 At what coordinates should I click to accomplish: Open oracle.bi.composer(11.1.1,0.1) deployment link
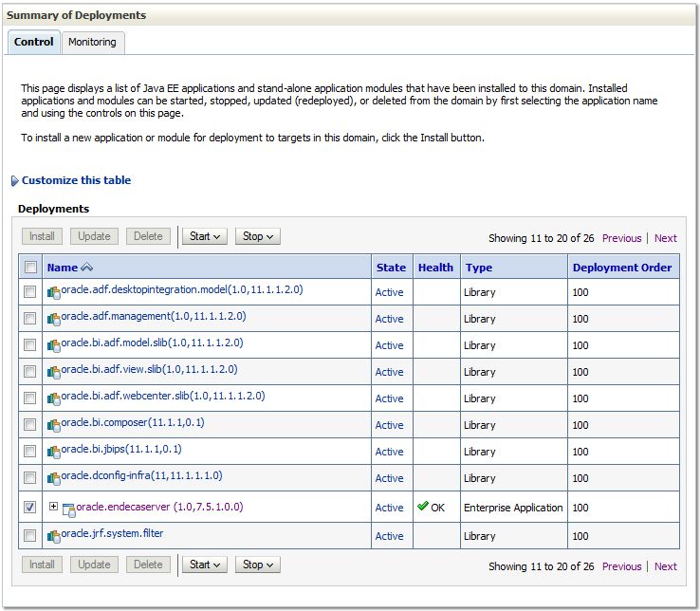133,422
